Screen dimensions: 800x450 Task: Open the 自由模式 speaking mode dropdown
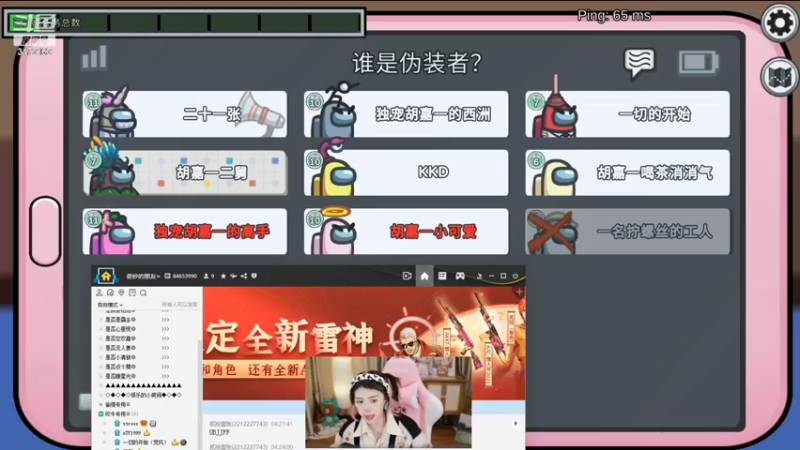[110, 305]
